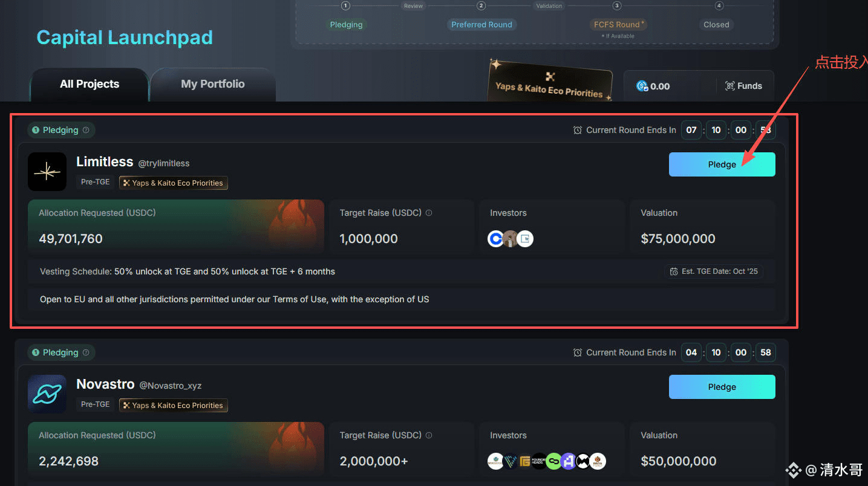The height and width of the screenshot is (486, 868).
Task: Select the All Projects tab
Action: tap(90, 84)
